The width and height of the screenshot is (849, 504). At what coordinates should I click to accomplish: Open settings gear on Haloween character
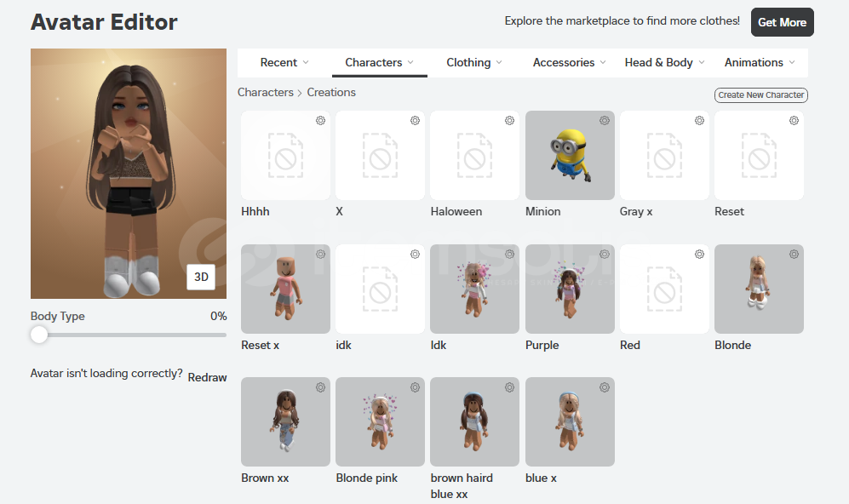click(x=509, y=120)
